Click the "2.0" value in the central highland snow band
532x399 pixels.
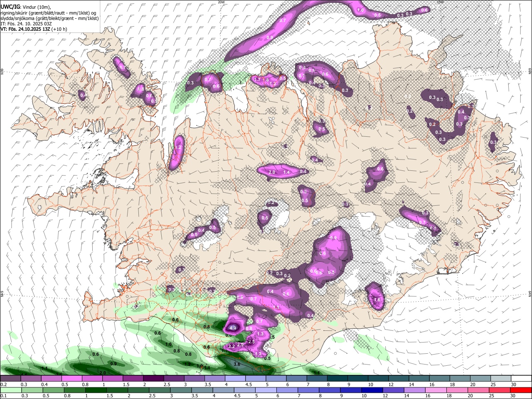tap(272, 172)
